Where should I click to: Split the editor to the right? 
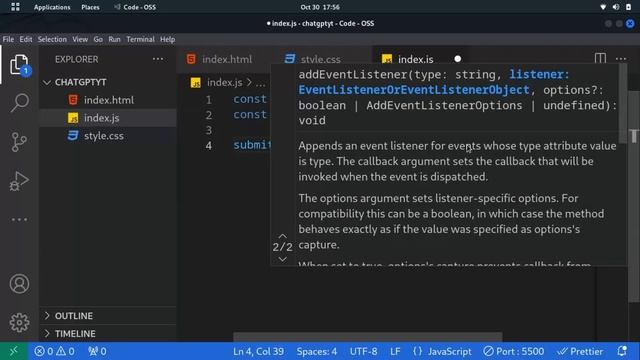pyautogui.click(x=600, y=58)
